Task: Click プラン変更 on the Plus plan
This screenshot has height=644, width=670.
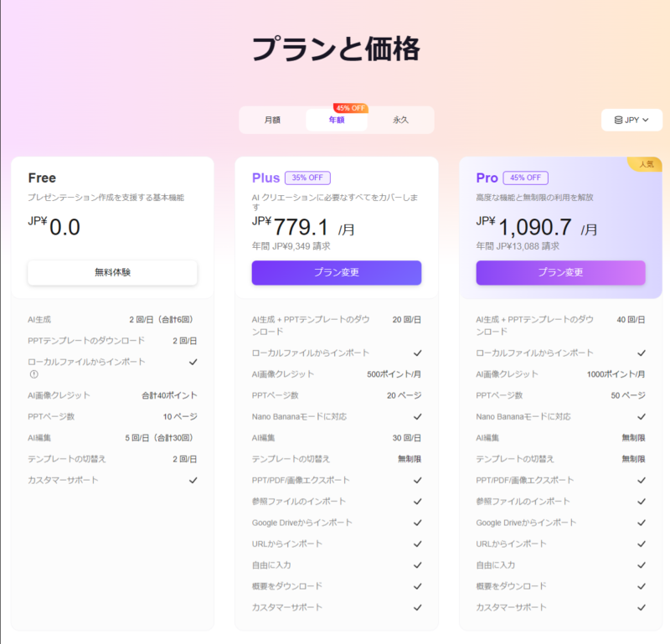Action: click(337, 272)
